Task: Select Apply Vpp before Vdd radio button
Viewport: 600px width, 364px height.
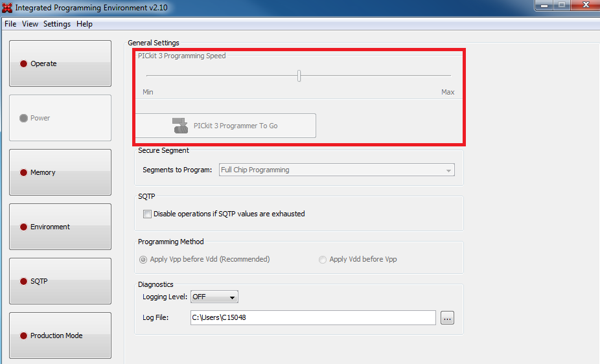Action: tap(143, 260)
